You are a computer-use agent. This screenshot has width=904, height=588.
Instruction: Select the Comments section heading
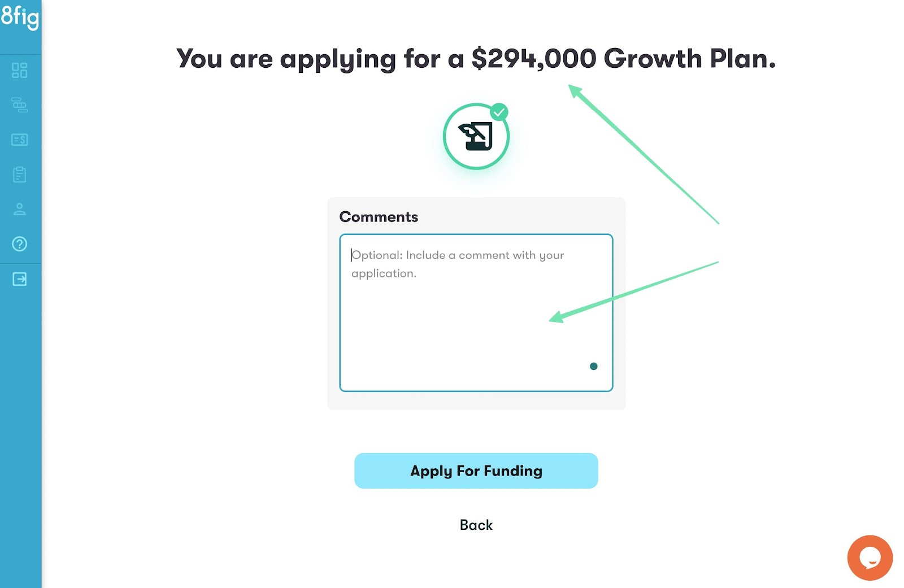tap(379, 217)
